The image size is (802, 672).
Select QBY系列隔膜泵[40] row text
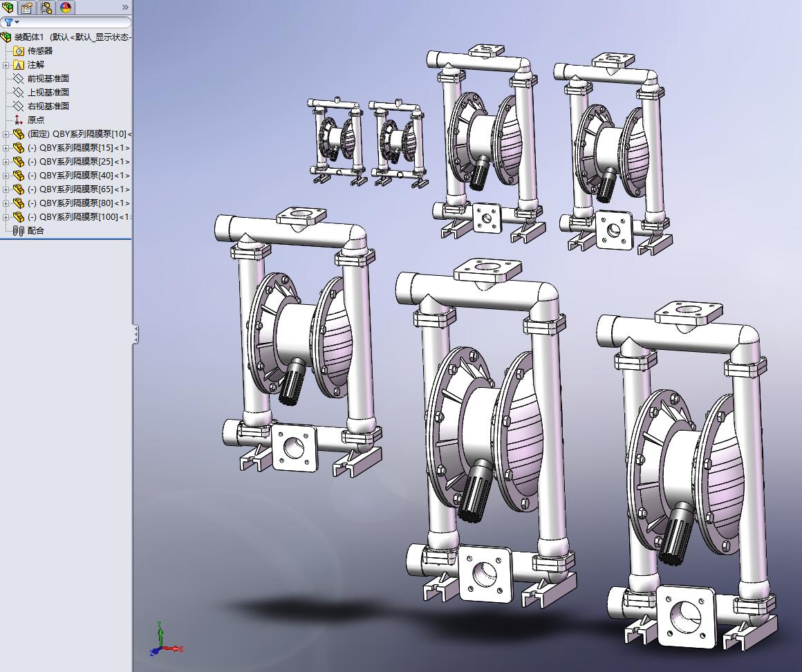point(79,176)
